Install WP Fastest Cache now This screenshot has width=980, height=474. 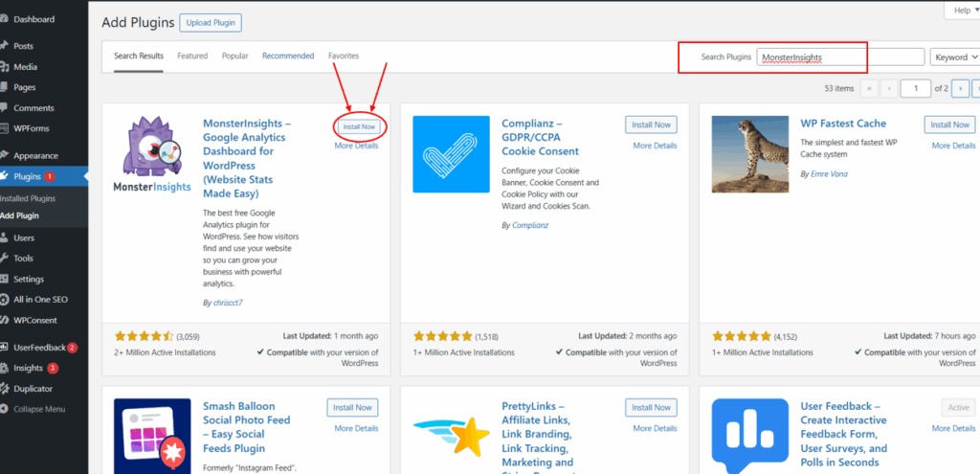click(950, 124)
